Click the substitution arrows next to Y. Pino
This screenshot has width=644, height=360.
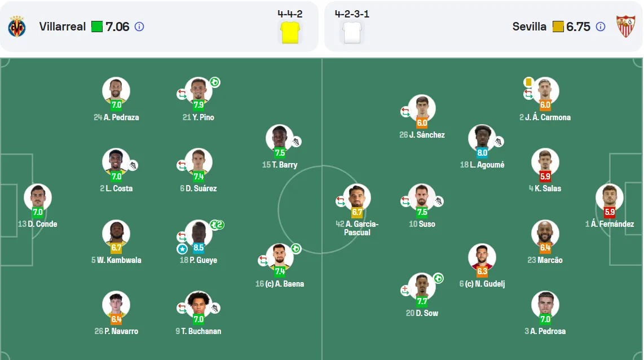coord(182,94)
